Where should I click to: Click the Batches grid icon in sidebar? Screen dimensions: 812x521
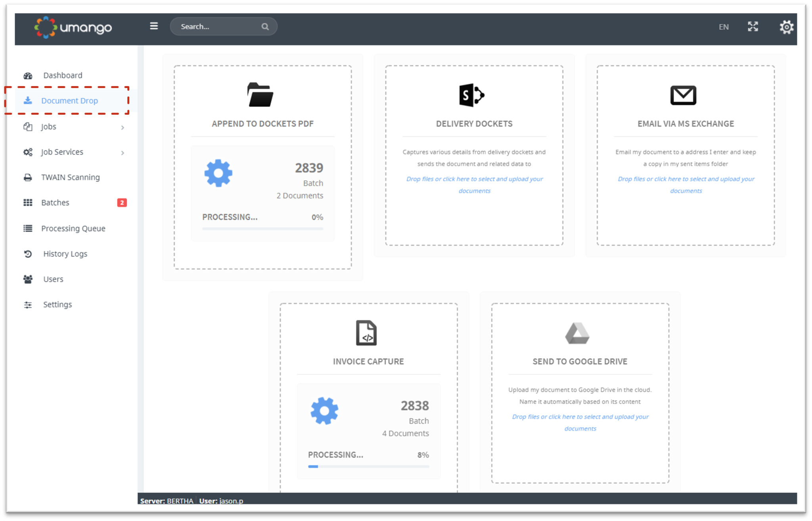click(x=27, y=202)
